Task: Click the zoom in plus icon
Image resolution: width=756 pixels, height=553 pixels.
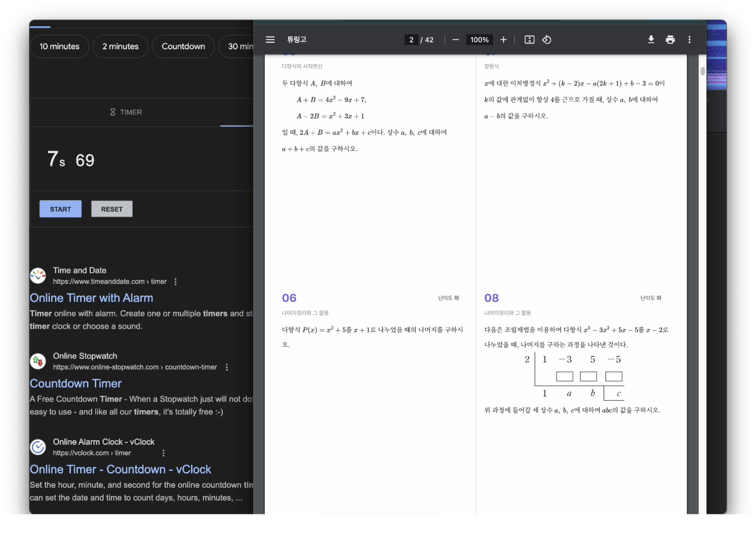Action: pyautogui.click(x=503, y=40)
